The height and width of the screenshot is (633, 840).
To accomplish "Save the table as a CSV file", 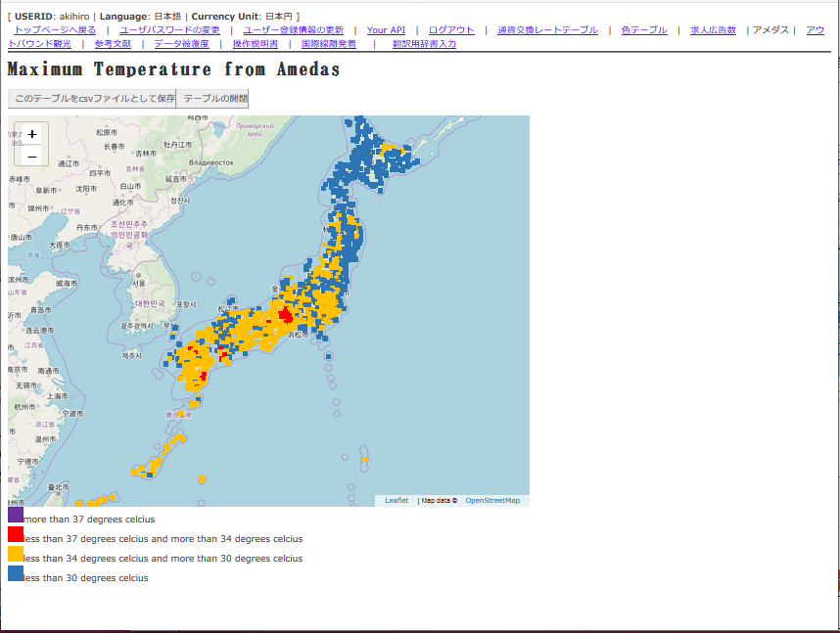I will tap(94, 99).
